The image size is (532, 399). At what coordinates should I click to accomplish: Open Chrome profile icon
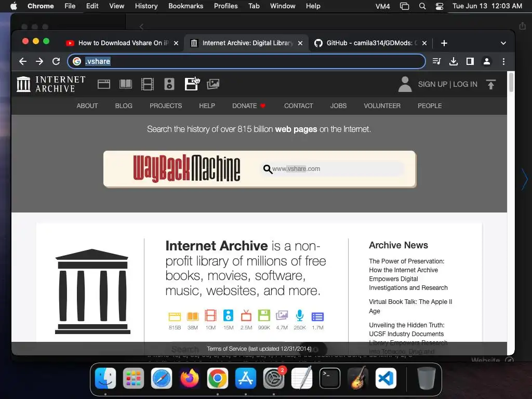pyautogui.click(x=486, y=61)
